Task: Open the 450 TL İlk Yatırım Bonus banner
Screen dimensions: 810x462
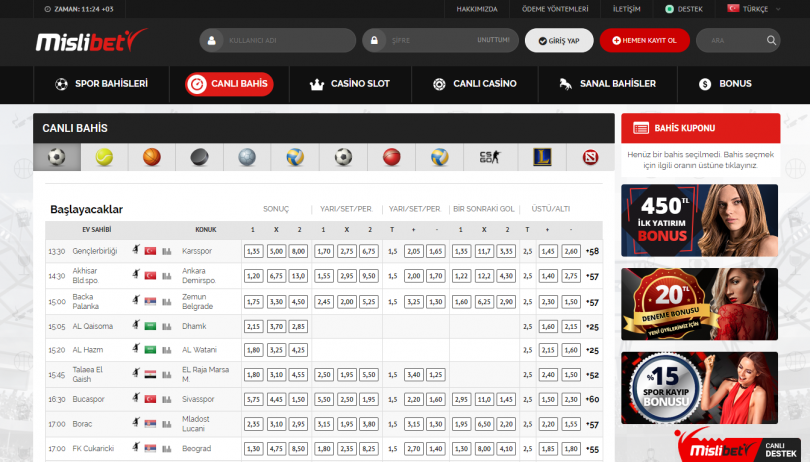Action: pos(699,221)
